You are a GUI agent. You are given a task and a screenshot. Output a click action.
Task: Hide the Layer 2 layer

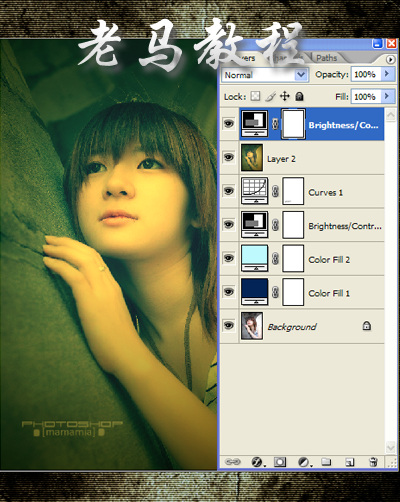[229, 157]
